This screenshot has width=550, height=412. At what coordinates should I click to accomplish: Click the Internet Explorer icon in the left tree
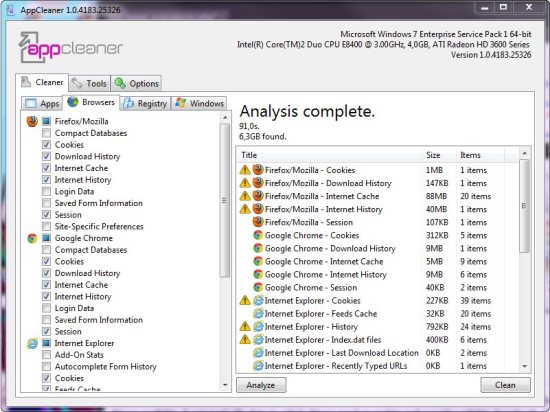point(32,343)
